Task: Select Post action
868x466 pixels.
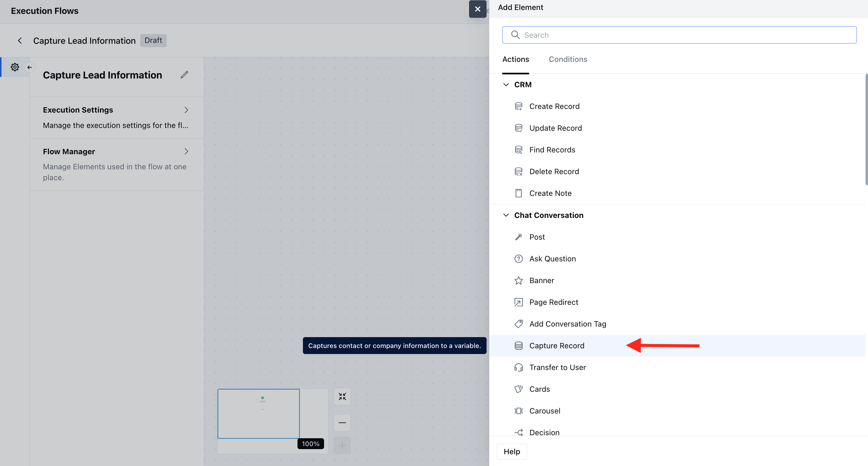Action: pyautogui.click(x=677, y=237)
